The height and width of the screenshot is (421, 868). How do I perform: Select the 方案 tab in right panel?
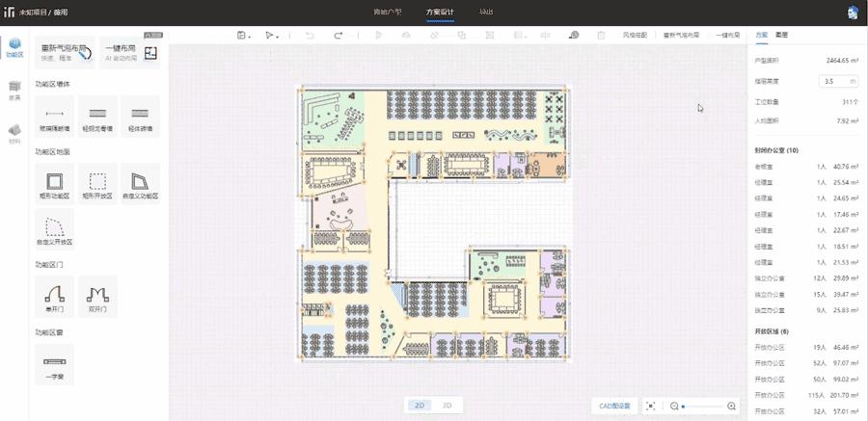pyautogui.click(x=762, y=35)
